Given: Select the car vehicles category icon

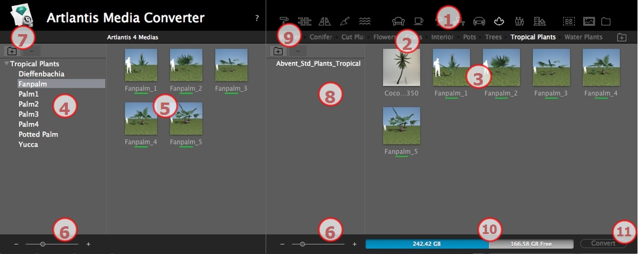Looking at the screenshot, I should click(479, 21).
